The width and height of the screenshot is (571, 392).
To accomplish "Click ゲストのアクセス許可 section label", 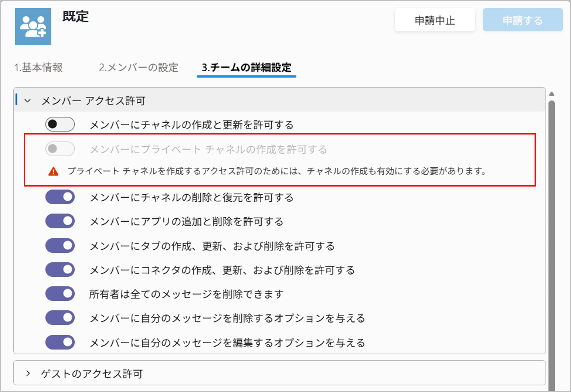I will pyautogui.click(x=92, y=374).
